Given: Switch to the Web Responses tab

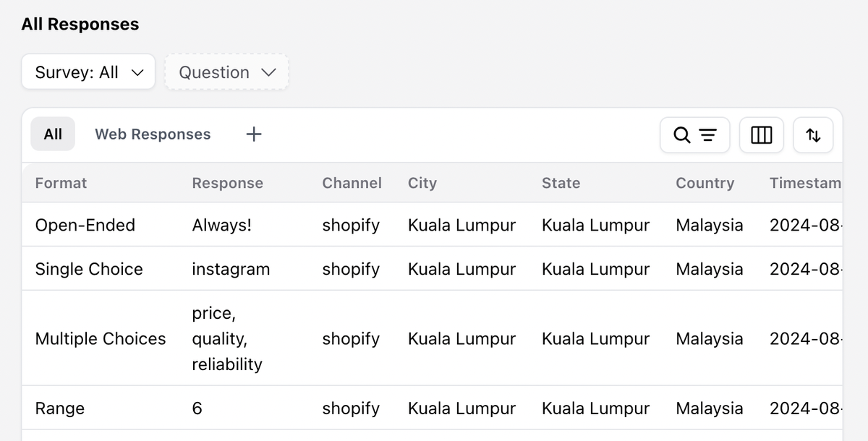Looking at the screenshot, I should point(153,134).
